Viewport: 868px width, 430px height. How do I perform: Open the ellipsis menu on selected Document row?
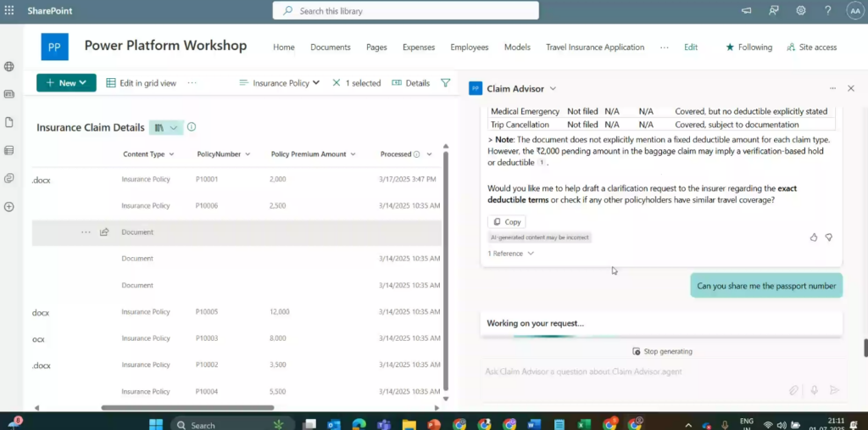tap(86, 232)
